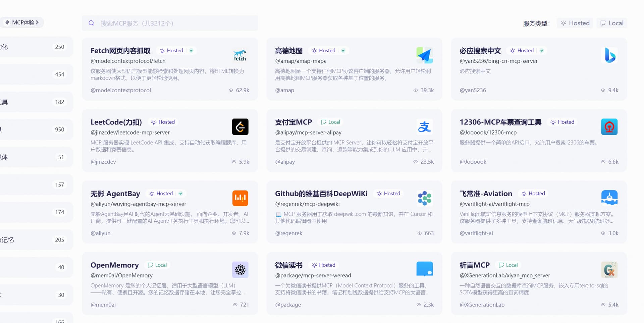Select the sidebar category with 51 count

coord(36,157)
